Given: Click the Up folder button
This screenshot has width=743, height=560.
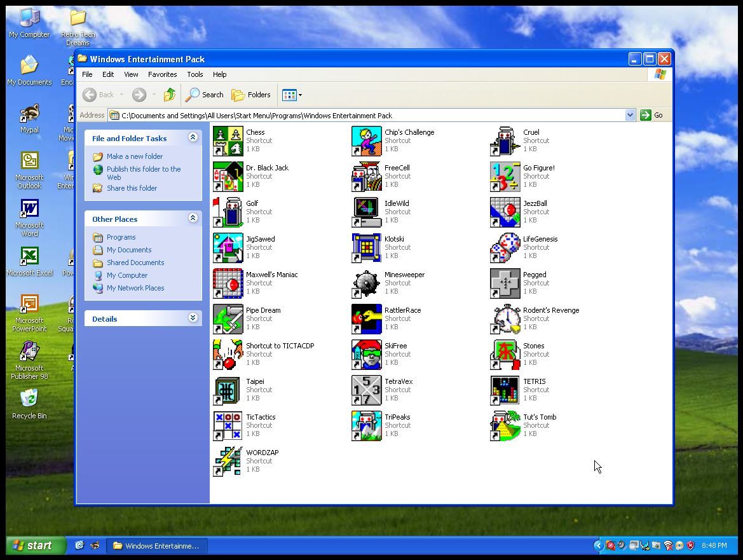Looking at the screenshot, I should point(170,95).
